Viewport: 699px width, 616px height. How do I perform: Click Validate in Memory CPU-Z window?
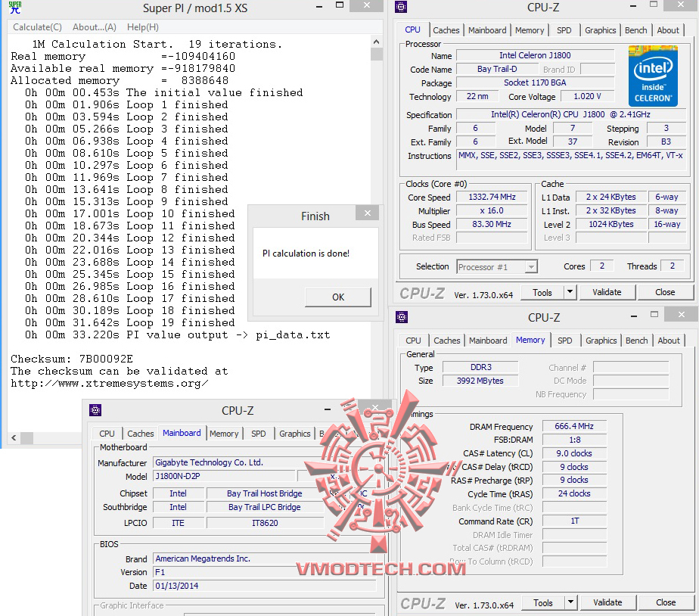click(607, 602)
